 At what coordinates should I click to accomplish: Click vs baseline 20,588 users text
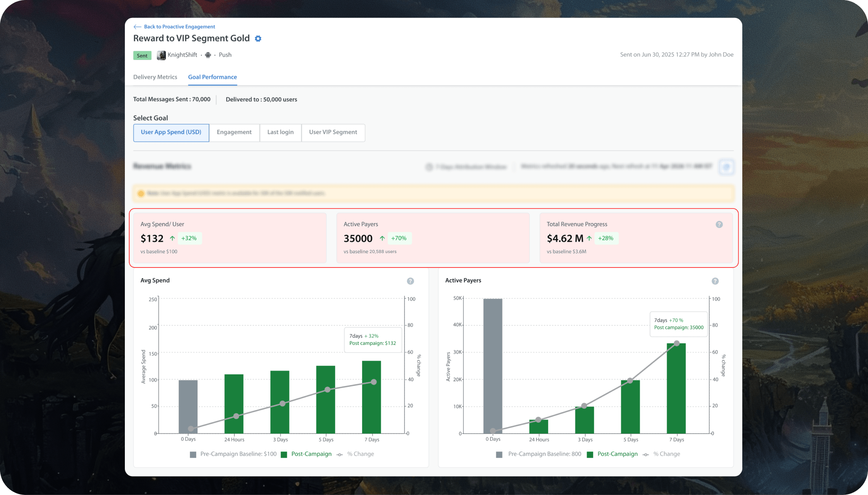point(370,251)
